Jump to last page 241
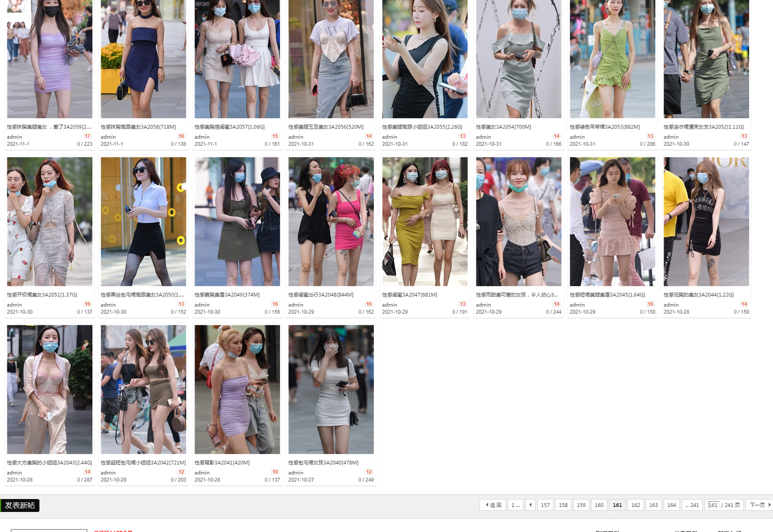Image resolution: width=773 pixels, height=532 pixels. [x=692, y=505]
